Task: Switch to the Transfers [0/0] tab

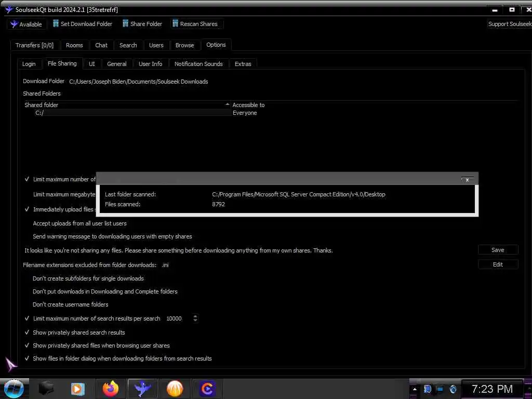Action: 34,45
